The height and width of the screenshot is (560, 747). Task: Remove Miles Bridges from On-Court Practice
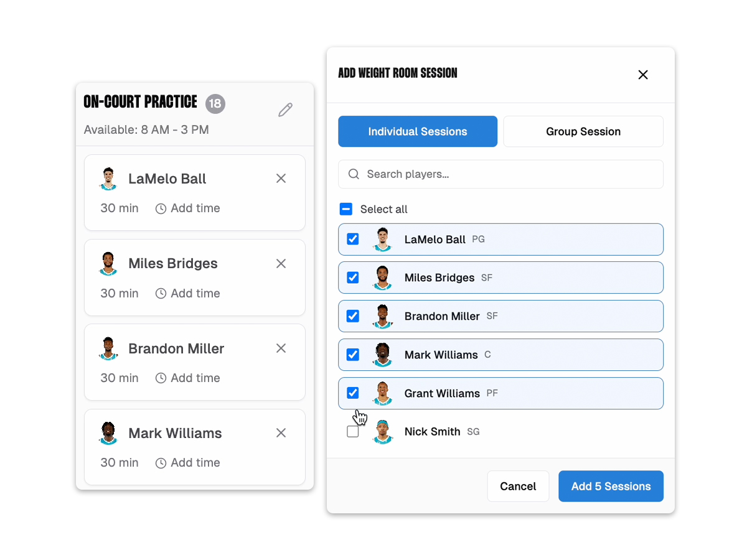click(281, 263)
